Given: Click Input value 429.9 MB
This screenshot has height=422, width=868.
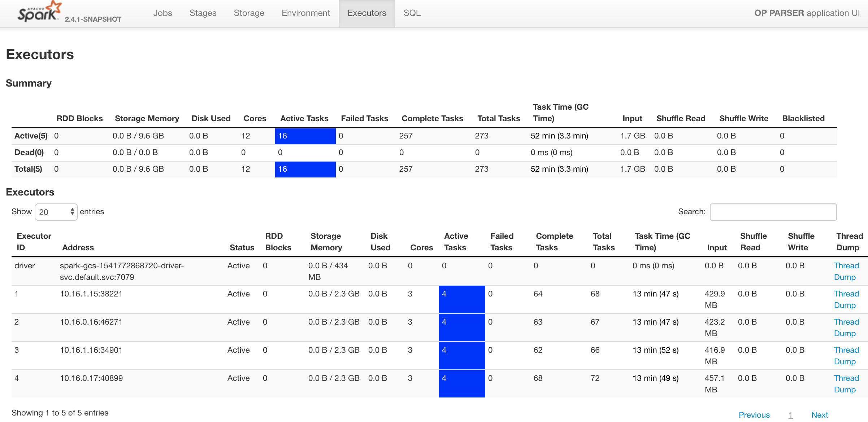Looking at the screenshot, I should pyautogui.click(x=715, y=299).
